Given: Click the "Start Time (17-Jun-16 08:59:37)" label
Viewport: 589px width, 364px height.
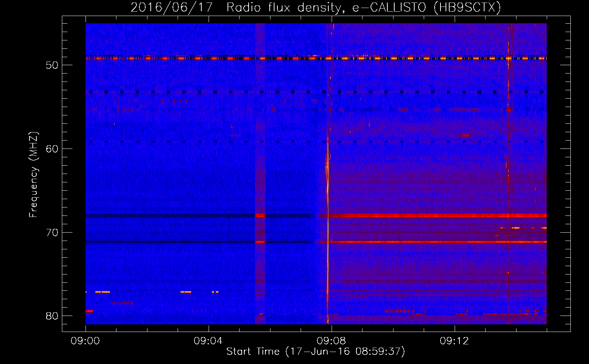Looking at the screenshot, I should pos(316,351).
